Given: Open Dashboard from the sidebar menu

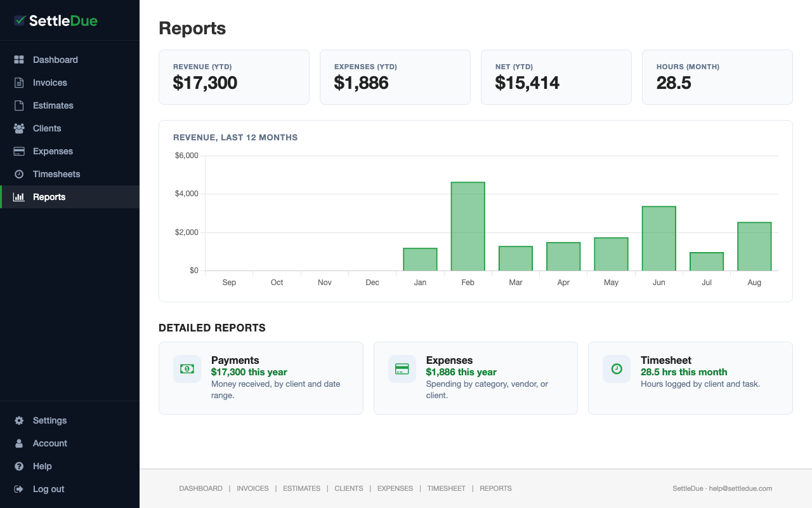Looking at the screenshot, I should click(x=70, y=60).
